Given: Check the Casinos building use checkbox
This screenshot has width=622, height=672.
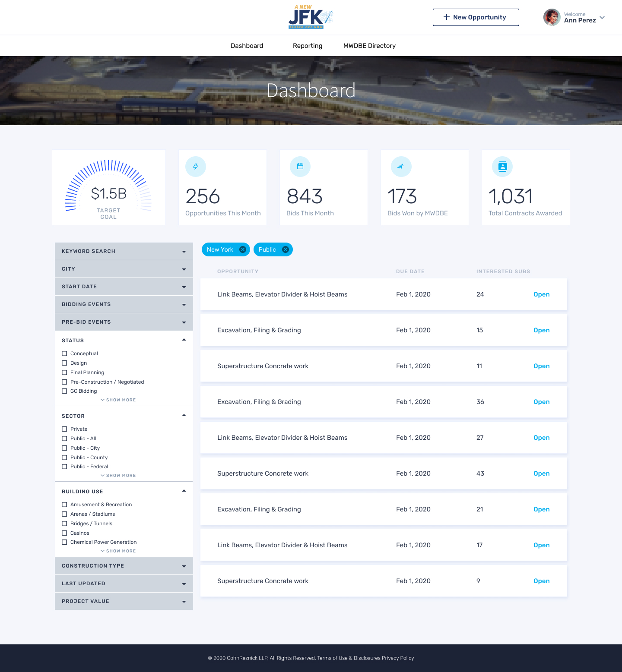Looking at the screenshot, I should 64,533.
